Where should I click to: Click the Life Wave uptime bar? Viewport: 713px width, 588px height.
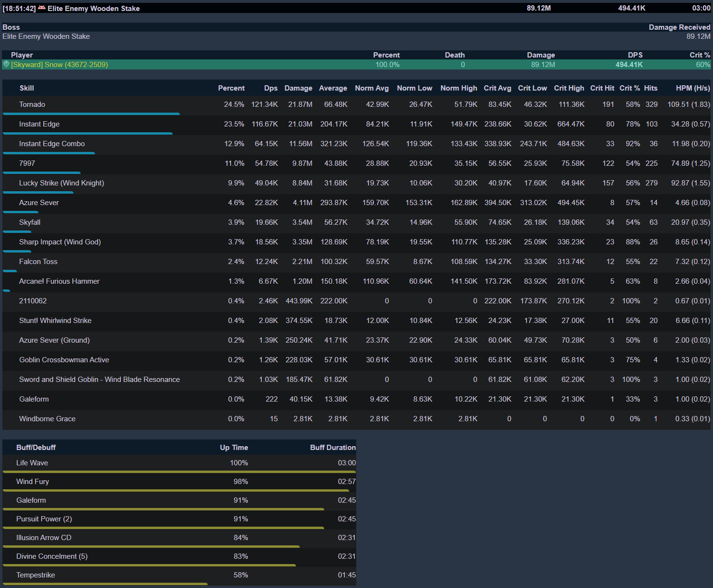[x=179, y=472]
